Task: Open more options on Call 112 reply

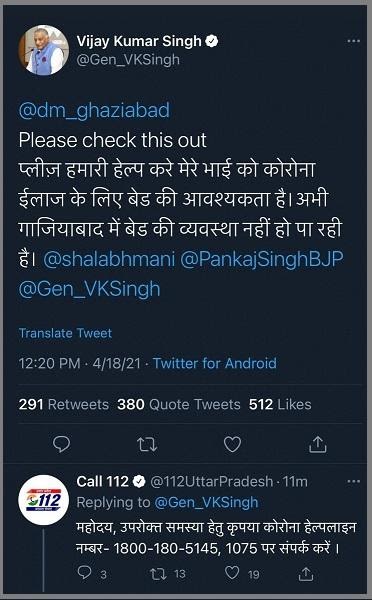Action: pyautogui.click(x=353, y=481)
